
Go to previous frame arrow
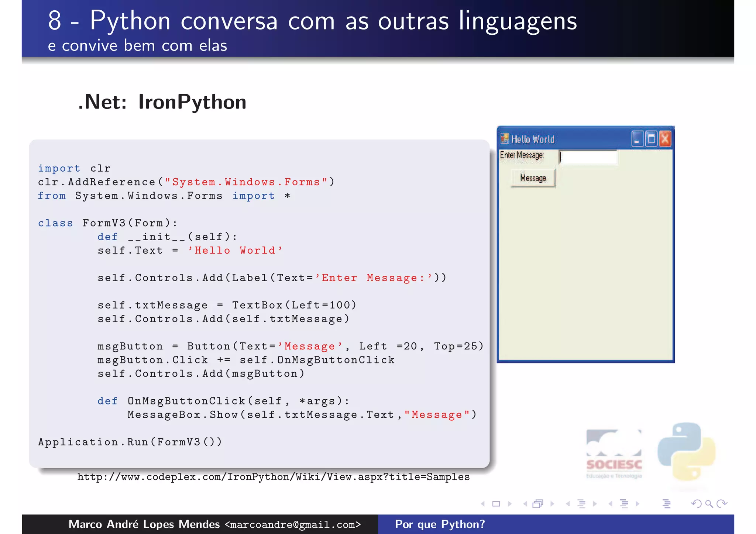[x=525, y=504]
